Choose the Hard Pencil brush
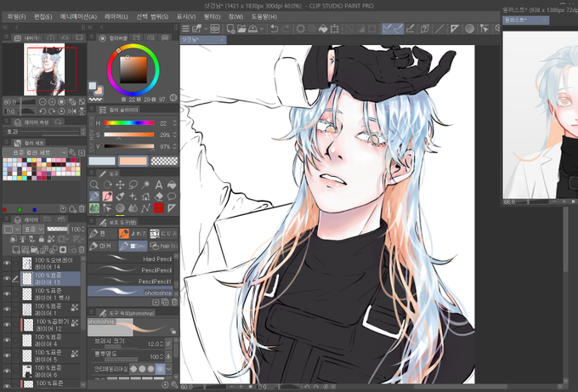 [x=130, y=258]
